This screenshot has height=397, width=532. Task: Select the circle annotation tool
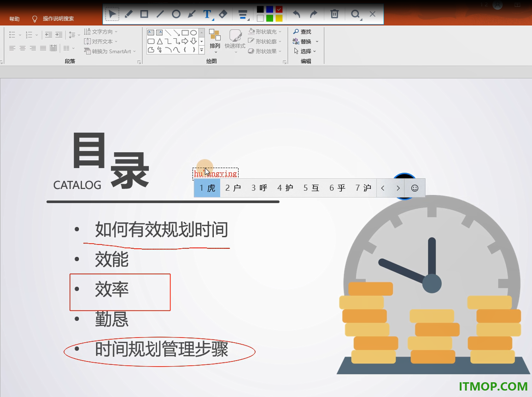(176, 14)
